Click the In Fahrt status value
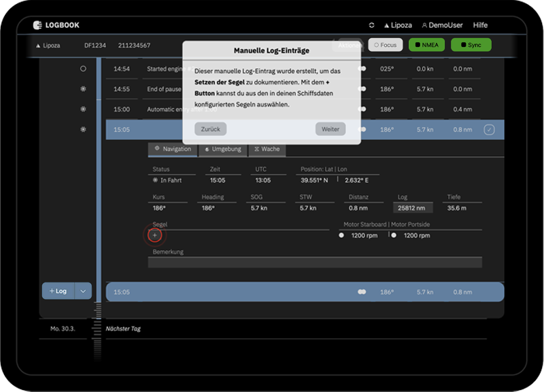This screenshot has width=544, height=392. coord(167,180)
